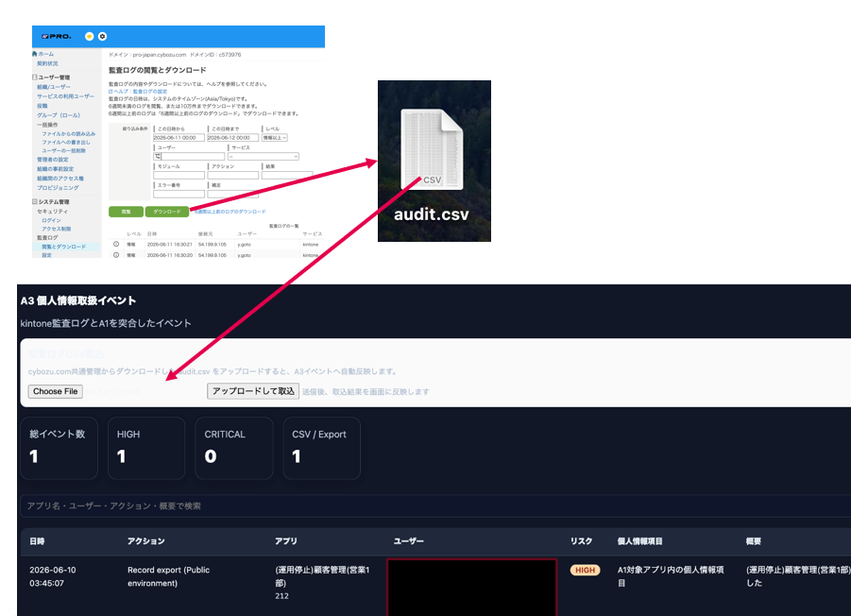Click the この日時まで date field
This screenshot has width=851, height=616.
pos(232,138)
